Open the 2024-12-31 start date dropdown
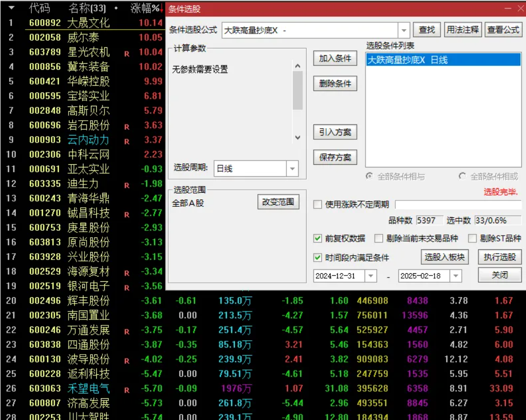Screen dimensions: 526x420 click(x=370, y=275)
